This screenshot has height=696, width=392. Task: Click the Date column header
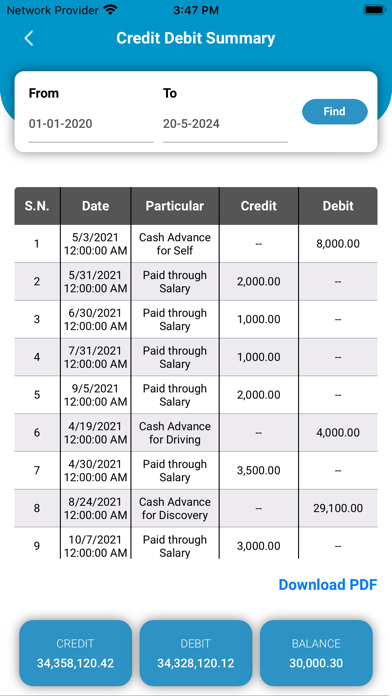click(95, 206)
